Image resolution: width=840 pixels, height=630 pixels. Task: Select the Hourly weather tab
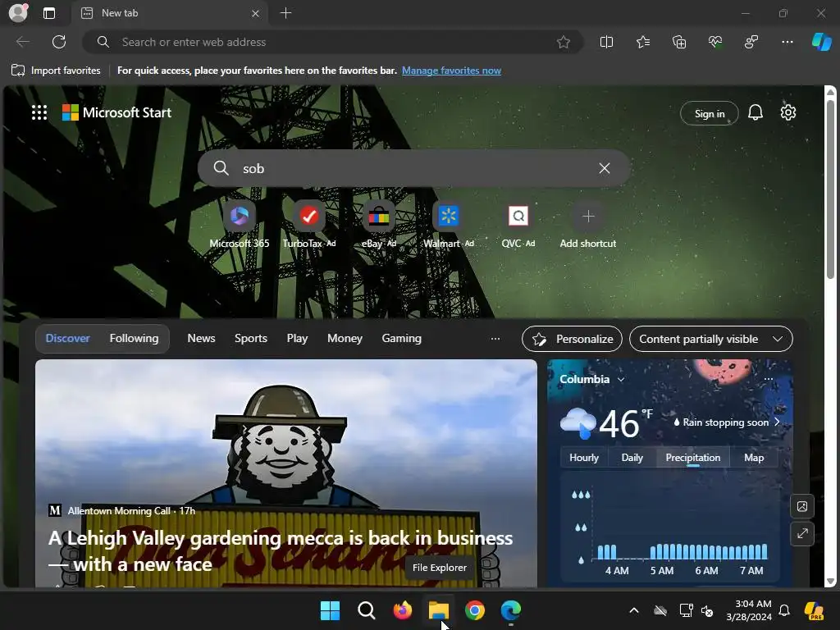tap(583, 458)
